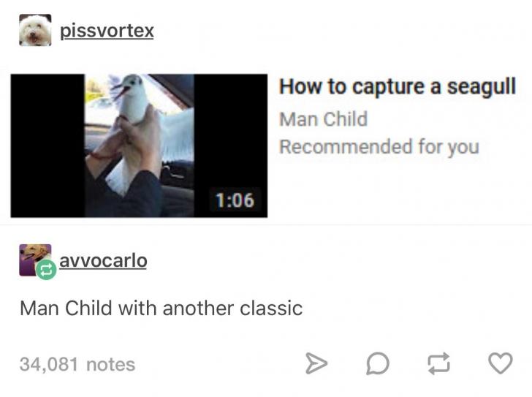
Task: Click the 1:06 video duration badge
Action: click(x=235, y=200)
